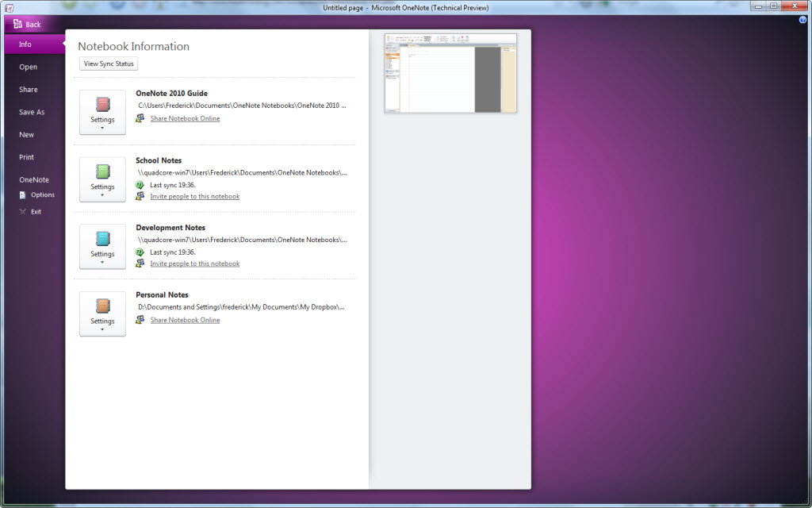The image size is (812, 508).
Task: Close the OneNote window
Action: coord(795,6)
